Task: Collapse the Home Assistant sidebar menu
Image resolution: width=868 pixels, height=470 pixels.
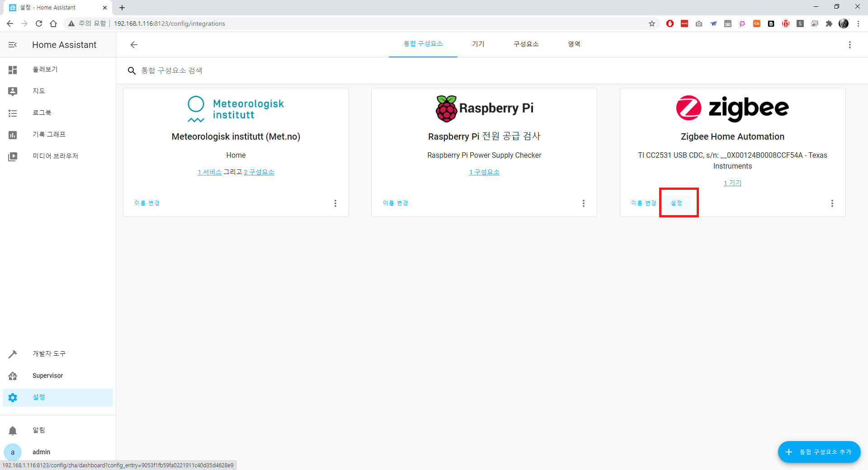Action: point(13,45)
